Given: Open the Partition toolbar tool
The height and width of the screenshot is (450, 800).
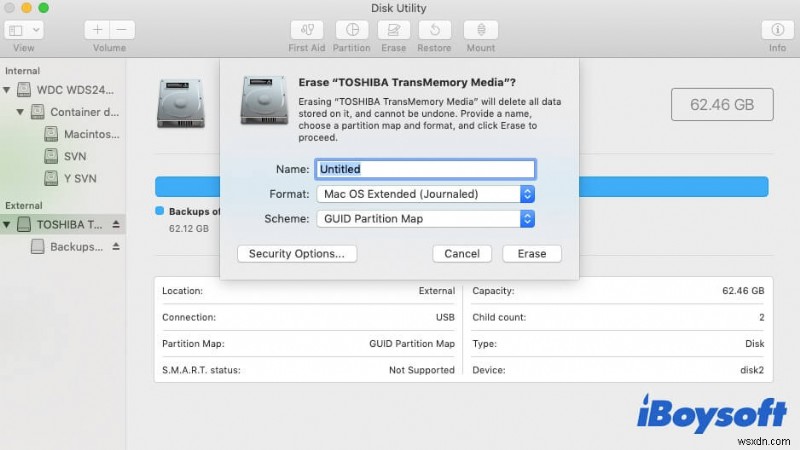Looking at the screenshot, I should [x=352, y=30].
